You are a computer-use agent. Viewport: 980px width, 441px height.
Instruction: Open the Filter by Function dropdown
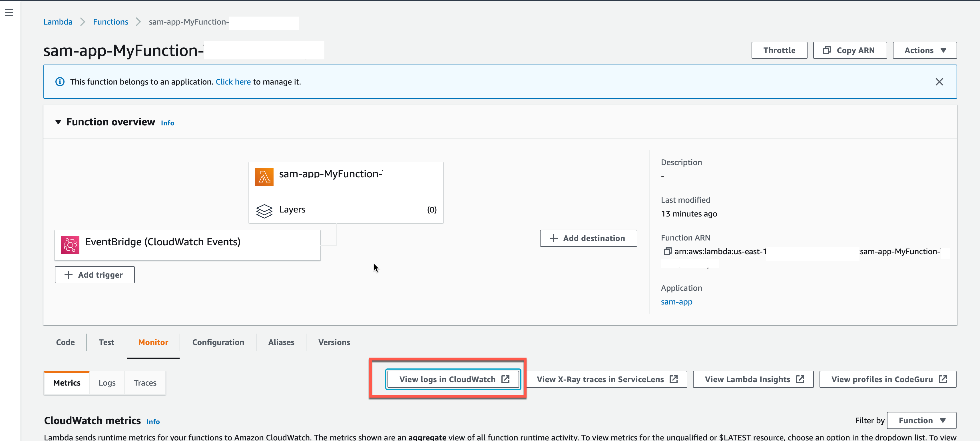point(921,420)
